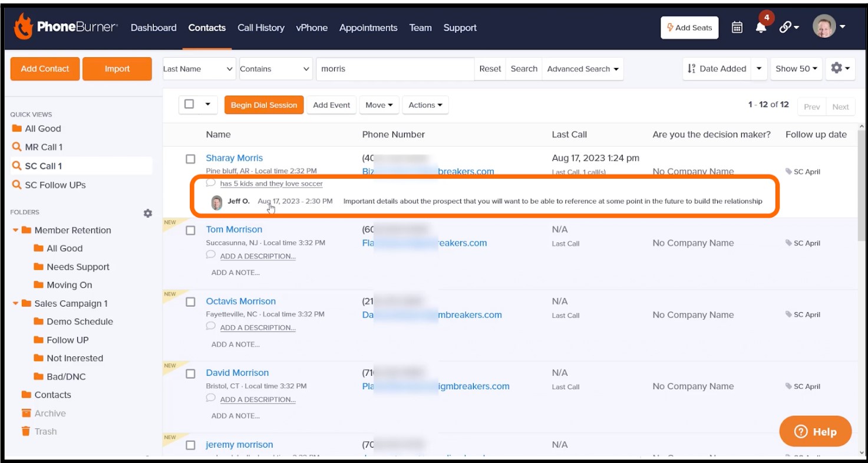
Task: Collapse the Sales Campaign 1 folder
Action: click(x=15, y=304)
